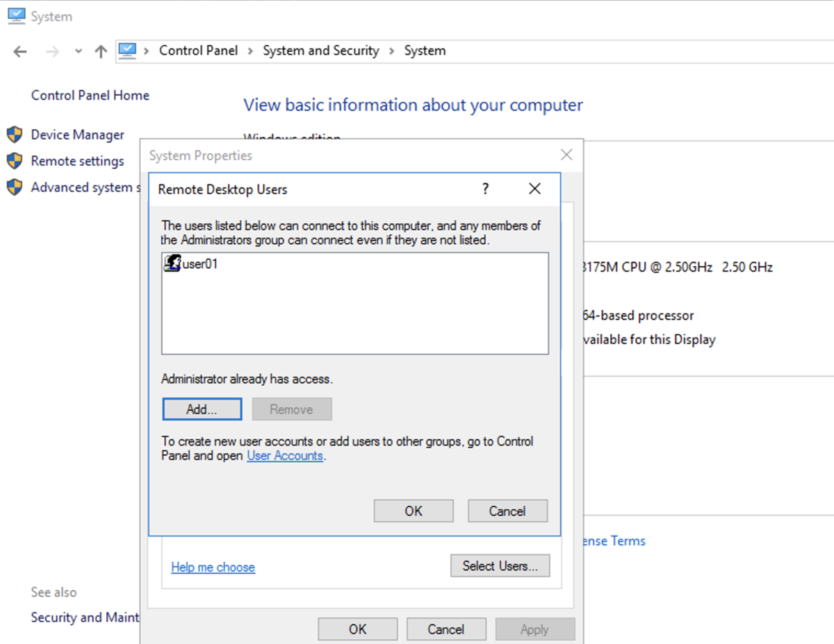Viewport: 834px width, 644px height.
Task: Open the license terms link
Action: point(614,541)
